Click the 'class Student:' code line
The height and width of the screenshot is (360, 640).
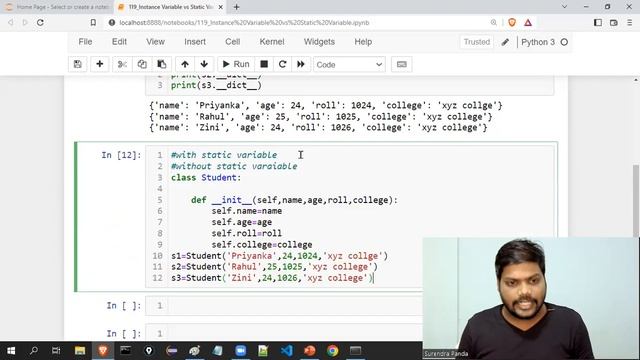point(206,178)
